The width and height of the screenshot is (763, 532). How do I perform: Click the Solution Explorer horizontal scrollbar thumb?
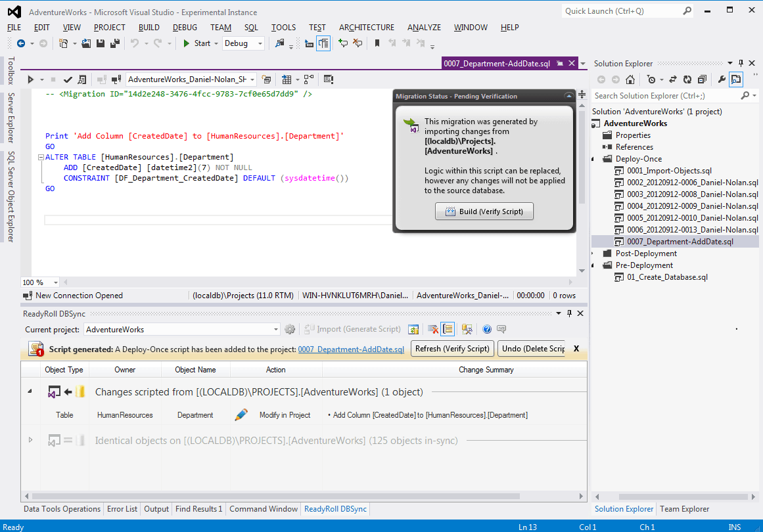pyautogui.click(x=683, y=497)
